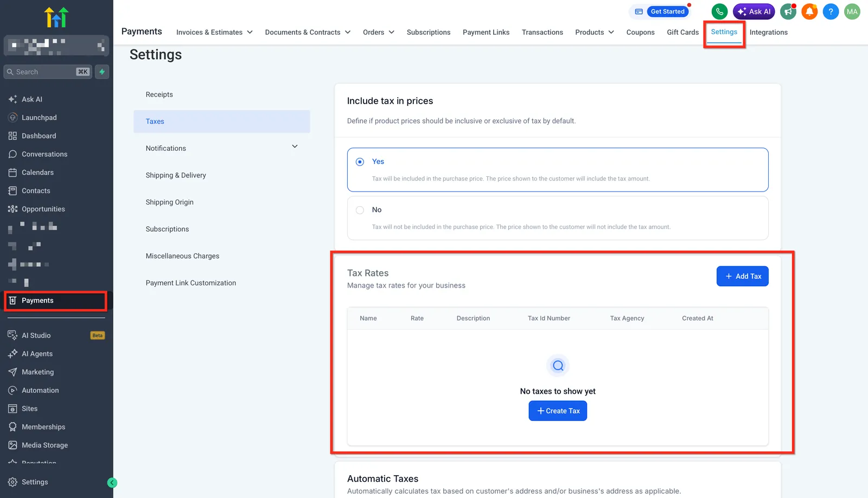Click the Ask AI sparkle icon in sidebar
The width and height of the screenshot is (868, 498).
(12, 99)
